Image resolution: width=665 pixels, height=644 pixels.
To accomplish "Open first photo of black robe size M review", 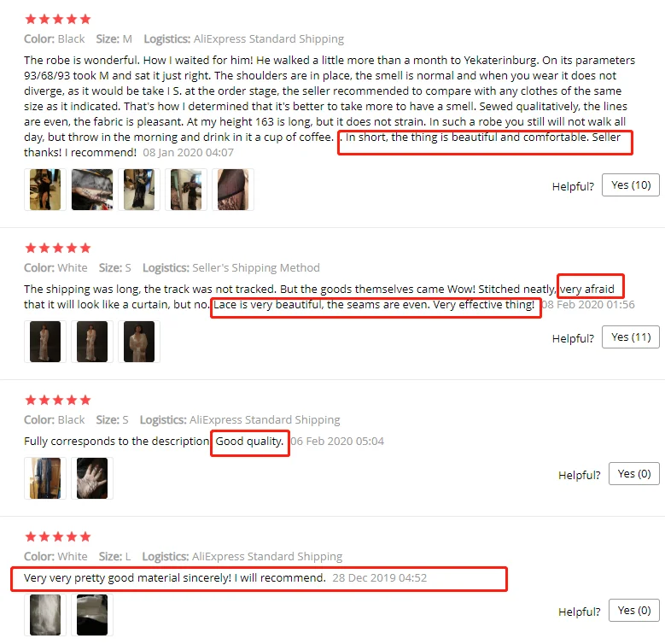I will tap(45, 190).
